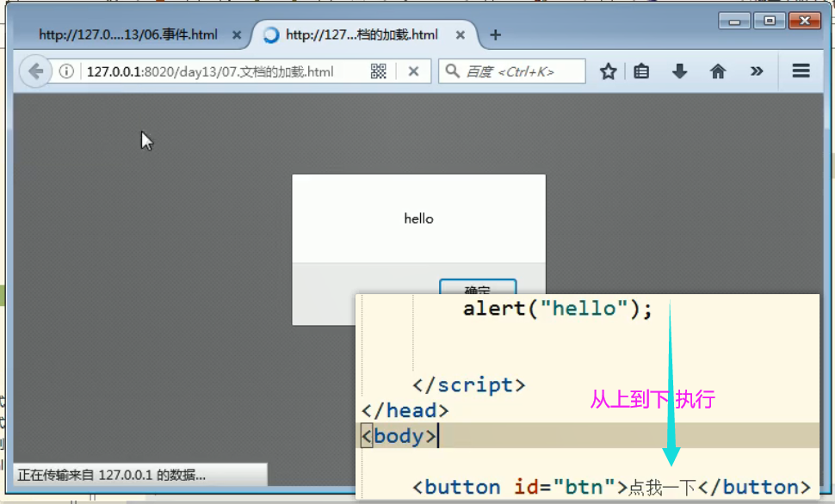Click the alert("hello"); code line

(557, 309)
